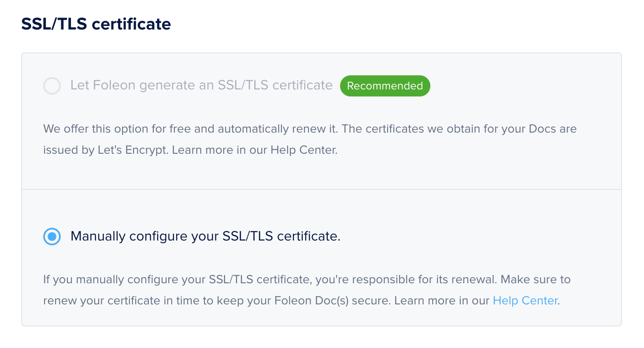This screenshot has height=348, width=644.
Task: Click the 'Manually configure your SSL/TLS certificate' label
Action: (204, 237)
